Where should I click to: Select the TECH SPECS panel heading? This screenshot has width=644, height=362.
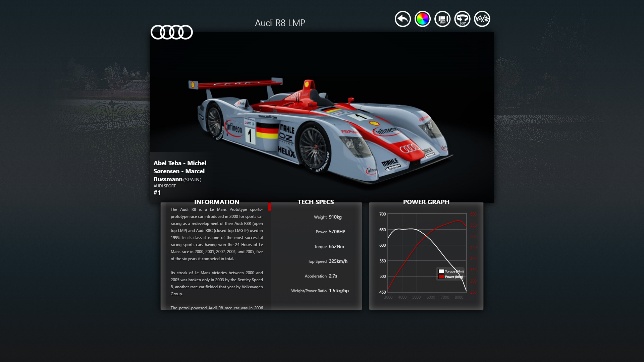tap(315, 202)
